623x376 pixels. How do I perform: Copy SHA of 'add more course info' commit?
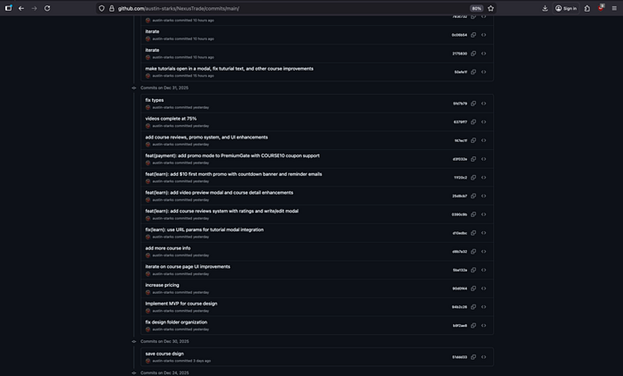473,252
